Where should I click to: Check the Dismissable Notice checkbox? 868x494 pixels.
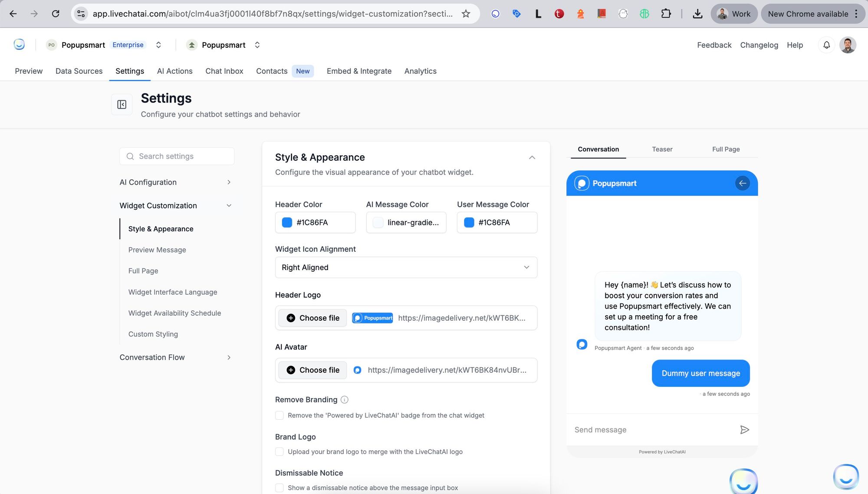[279, 488]
